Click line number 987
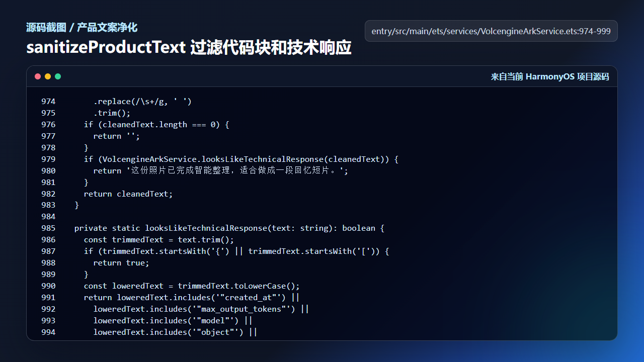Viewport: 644px width, 362px height. pyautogui.click(x=49, y=251)
